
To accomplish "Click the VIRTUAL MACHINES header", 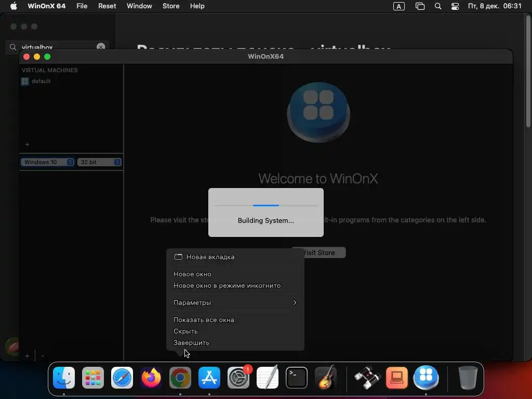I will [49, 70].
